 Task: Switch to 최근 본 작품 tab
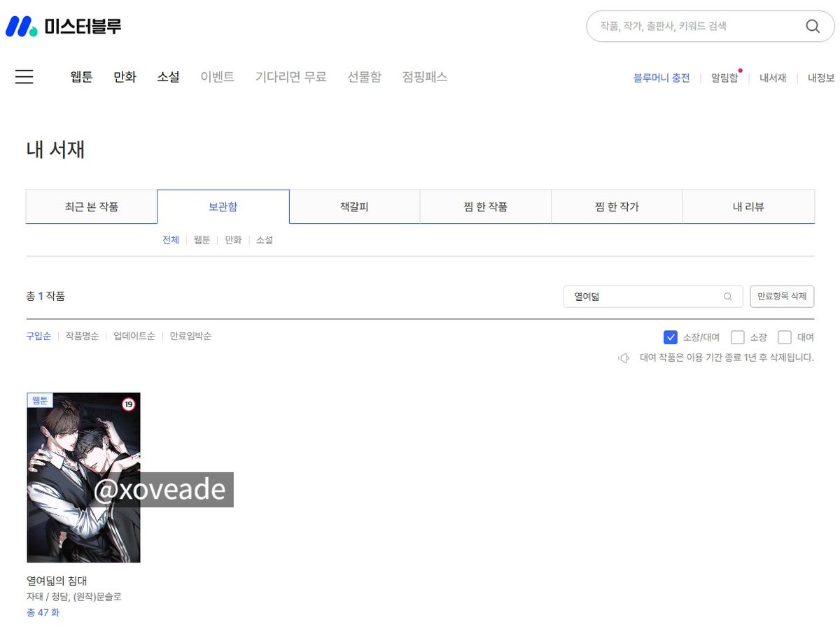[91, 206]
